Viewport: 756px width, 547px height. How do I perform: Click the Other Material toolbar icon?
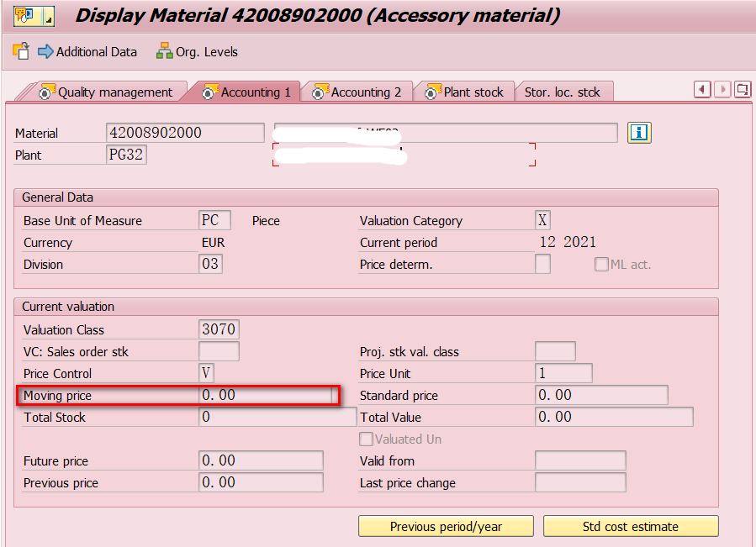tap(21, 51)
